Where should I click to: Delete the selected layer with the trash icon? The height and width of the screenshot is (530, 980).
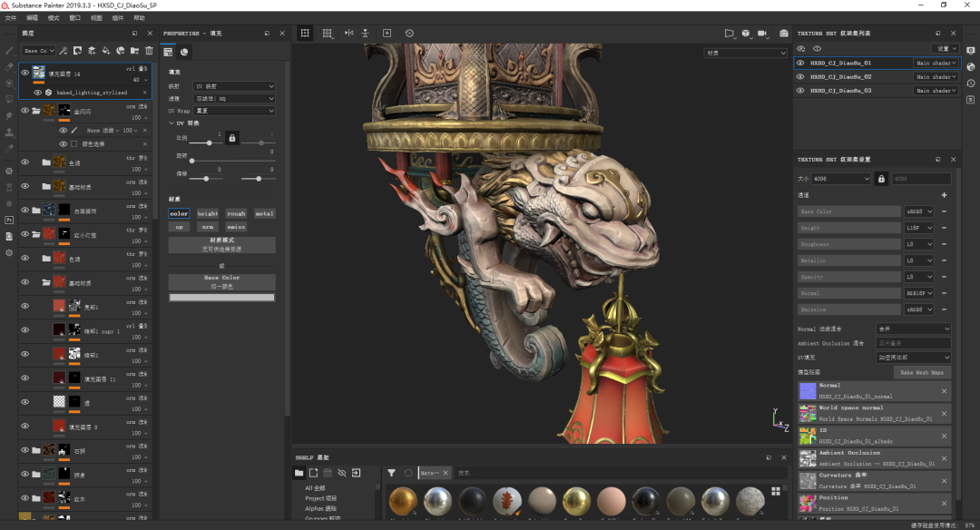[149, 51]
